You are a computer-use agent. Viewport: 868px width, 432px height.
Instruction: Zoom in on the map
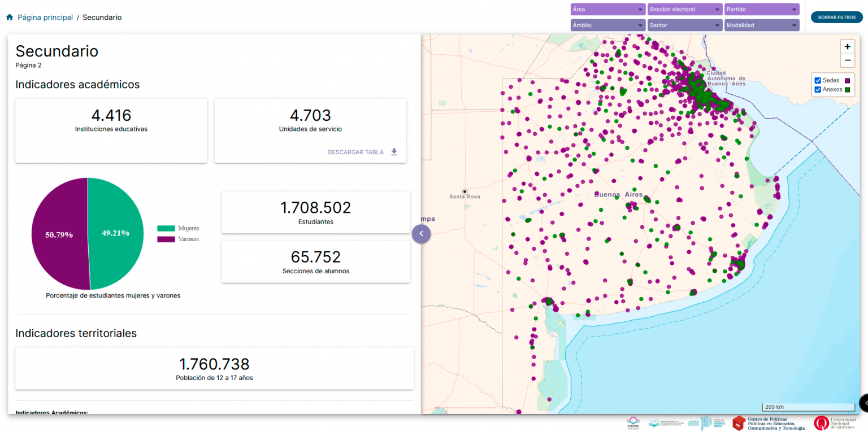coord(847,47)
